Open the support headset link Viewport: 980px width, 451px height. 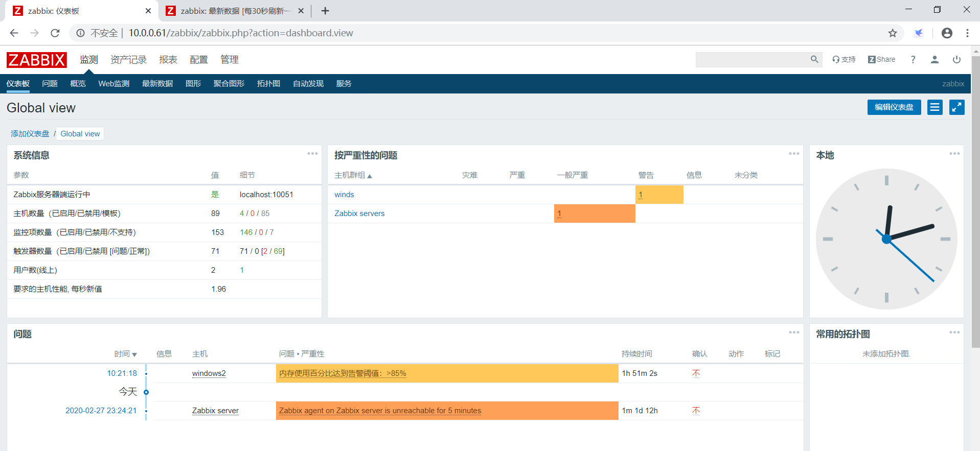pos(844,59)
